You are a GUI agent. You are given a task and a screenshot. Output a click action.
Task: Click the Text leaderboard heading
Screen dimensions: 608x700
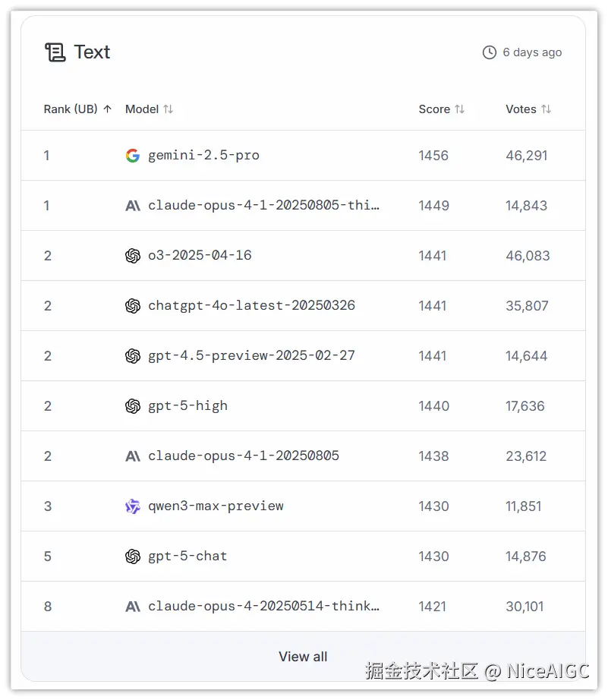pyautogui.click(x=92, y=52)
